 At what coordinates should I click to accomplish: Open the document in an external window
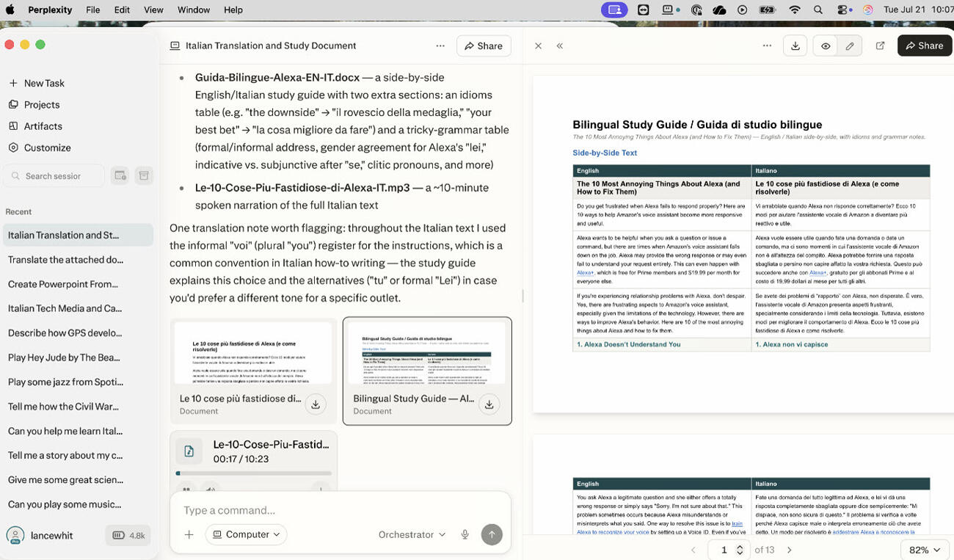(x=881, y=46)
